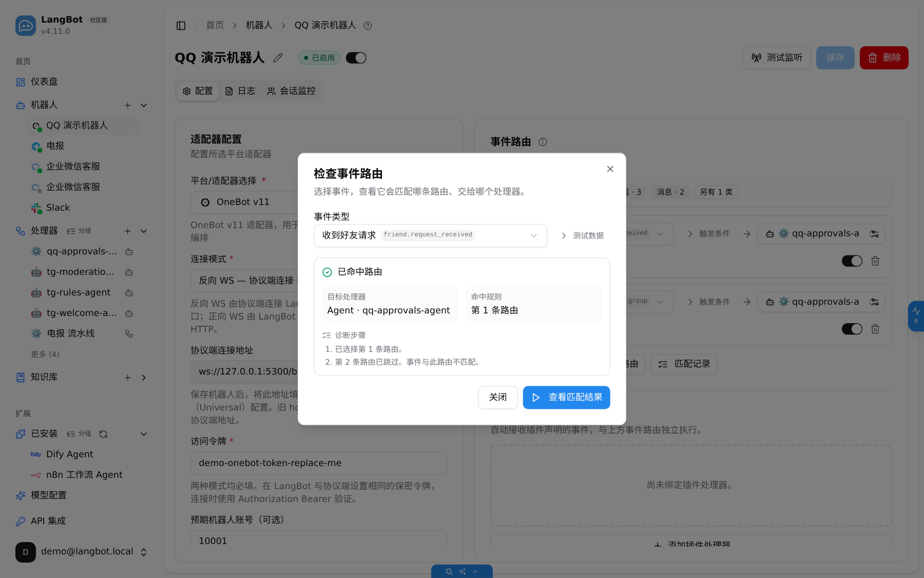Open the 事件类型 dropdown 收到好友请求
Image resolution: width=924 pixels, height=578 pixels.
click(x=430, y=235)
